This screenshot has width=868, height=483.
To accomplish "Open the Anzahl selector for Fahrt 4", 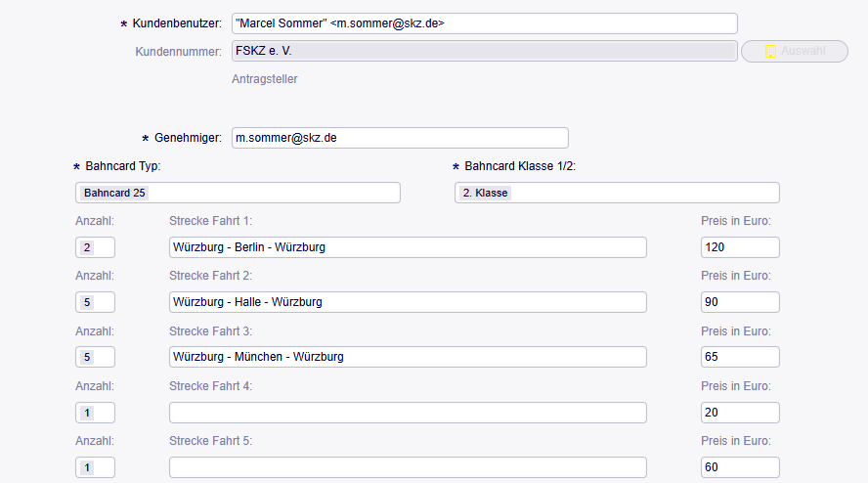I will (x=95, y=413).
